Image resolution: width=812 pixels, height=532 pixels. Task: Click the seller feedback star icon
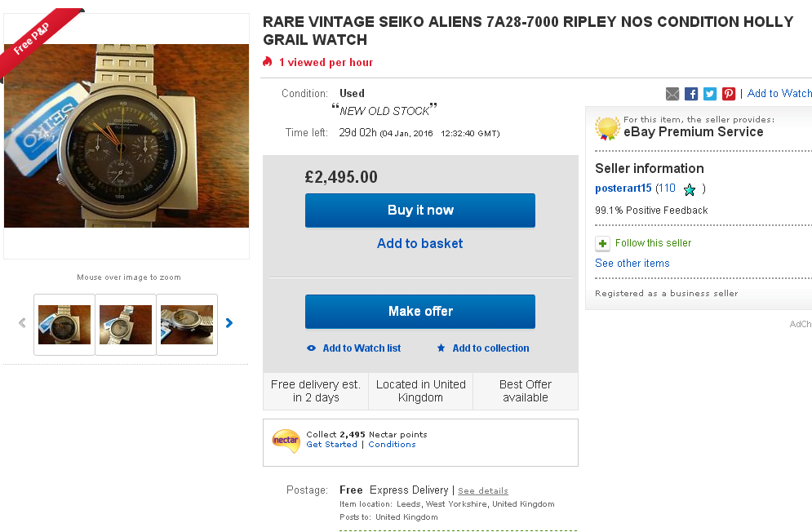[690, 189]
